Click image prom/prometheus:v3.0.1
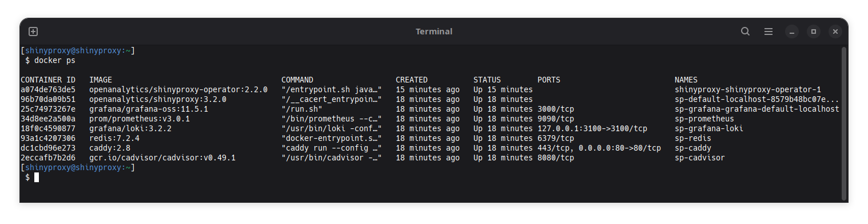The height and width of the screenshot is (224, 868). pos(140,119)
